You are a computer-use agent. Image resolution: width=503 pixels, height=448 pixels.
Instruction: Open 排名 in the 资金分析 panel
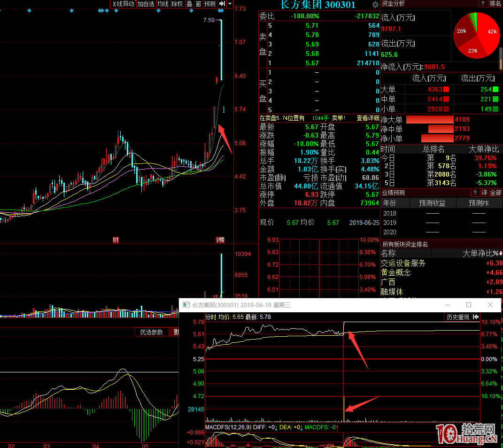coord(495,3)
